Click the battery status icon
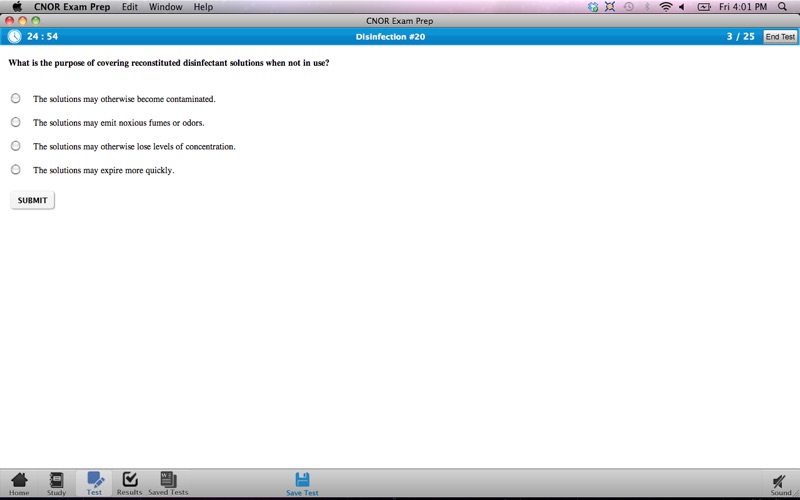Image resolution: width=800 pixels, height=500 pixels. 704,7
